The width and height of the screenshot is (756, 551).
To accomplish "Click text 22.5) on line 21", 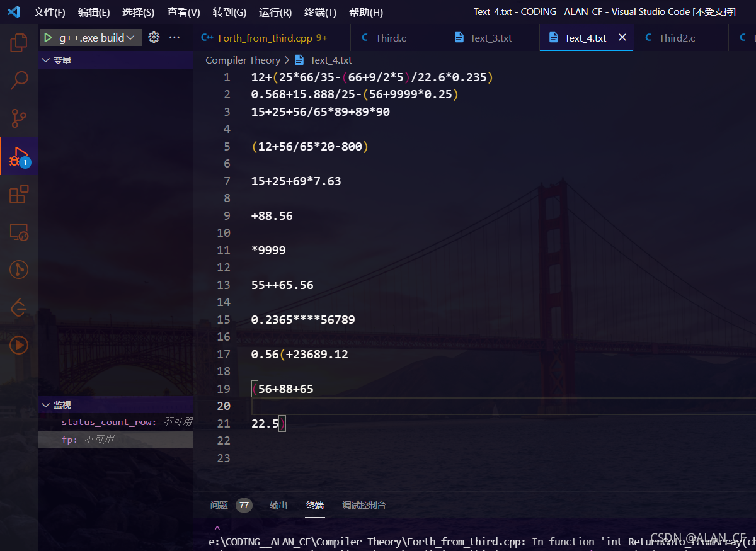I will click(x=268, y=424).
